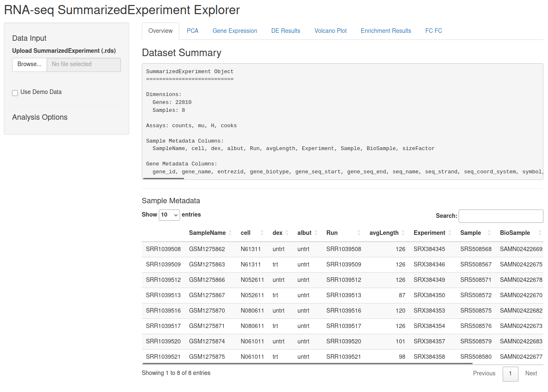Click the Browse... file upload button
548x392 pixels.
(30, 64)
